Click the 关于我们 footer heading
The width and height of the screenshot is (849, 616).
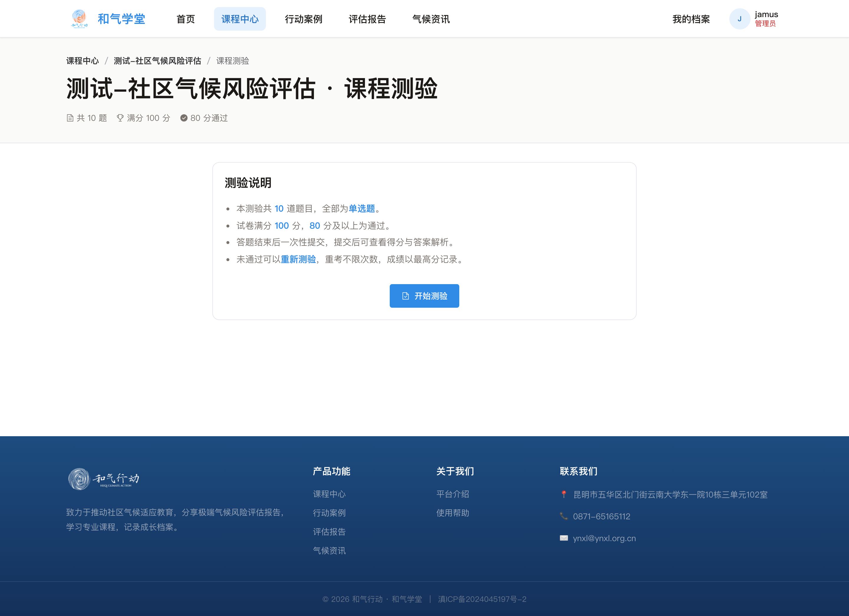(x=455, y=471)
